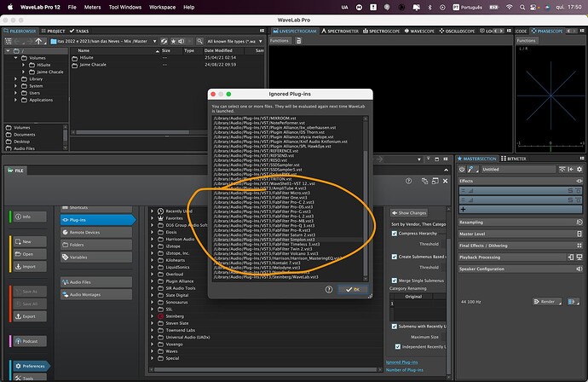Screen dimensions: 588x382
Task: Open the Spectrometer tab
Action: [x=340, y=32]
